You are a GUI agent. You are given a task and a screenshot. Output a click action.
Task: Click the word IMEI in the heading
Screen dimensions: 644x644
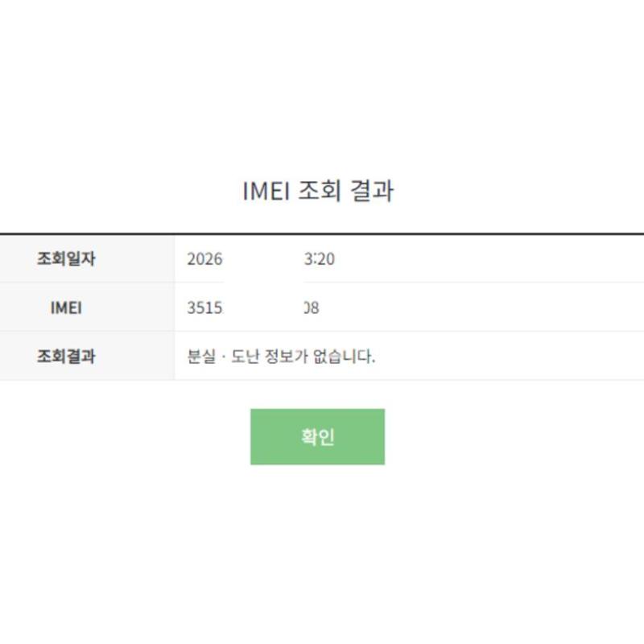coord(266,192)
